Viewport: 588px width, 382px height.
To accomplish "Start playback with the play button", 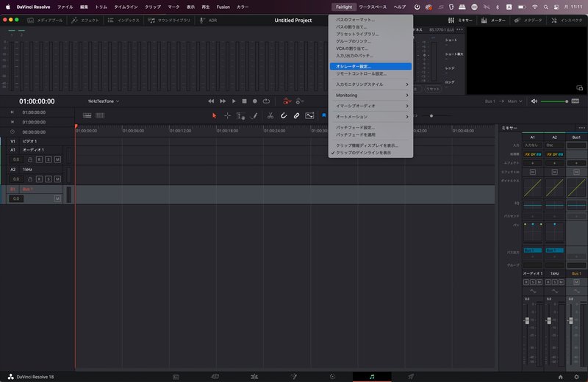I will pyautogui.click(x=234, y=101).
